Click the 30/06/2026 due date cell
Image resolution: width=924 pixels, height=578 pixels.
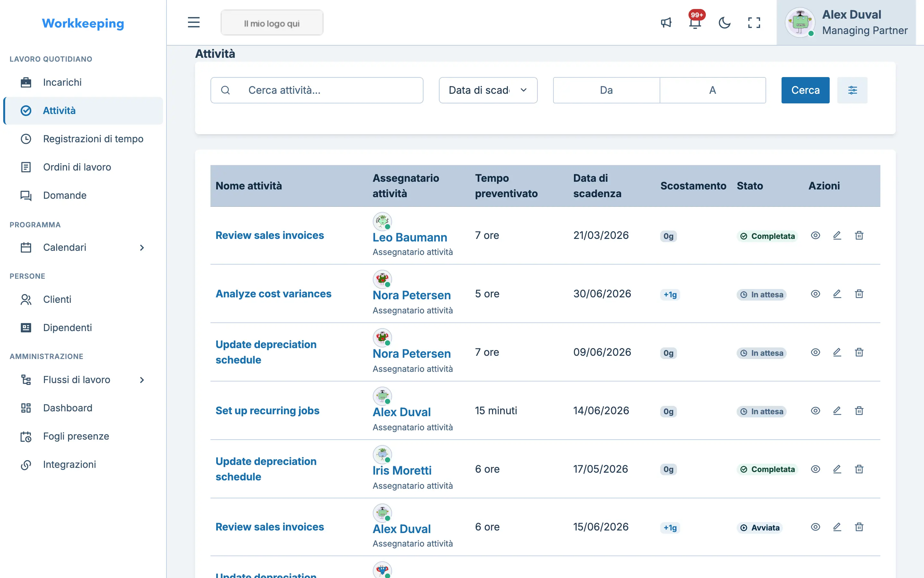[602, 293]
